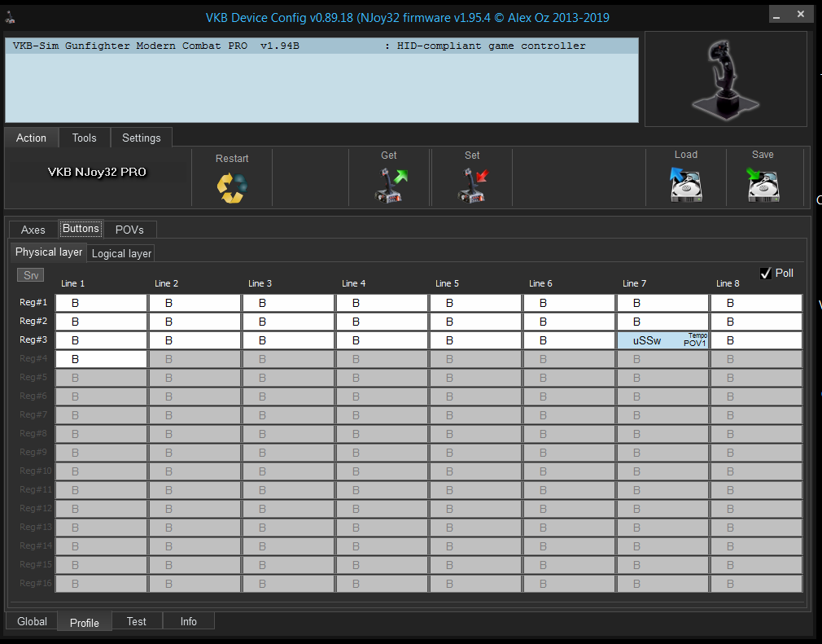
Task: Click Reg#1 Line 6 button cell
Action: pyautogui.click(x=570, y=303)
